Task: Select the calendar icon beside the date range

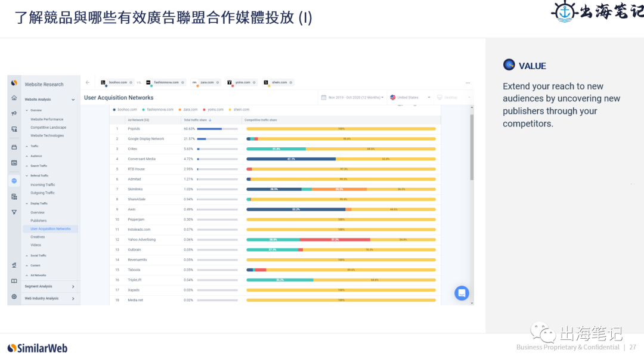Action: point(325,97)
